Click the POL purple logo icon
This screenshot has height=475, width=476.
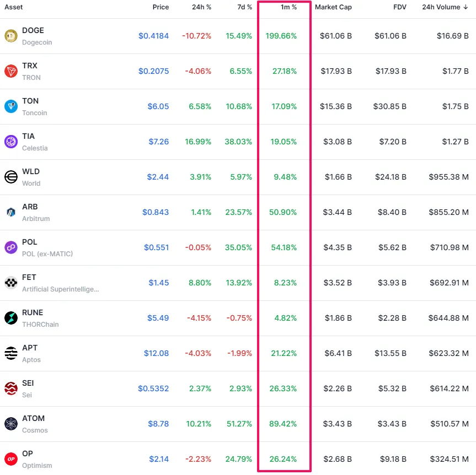coord(11,247)
